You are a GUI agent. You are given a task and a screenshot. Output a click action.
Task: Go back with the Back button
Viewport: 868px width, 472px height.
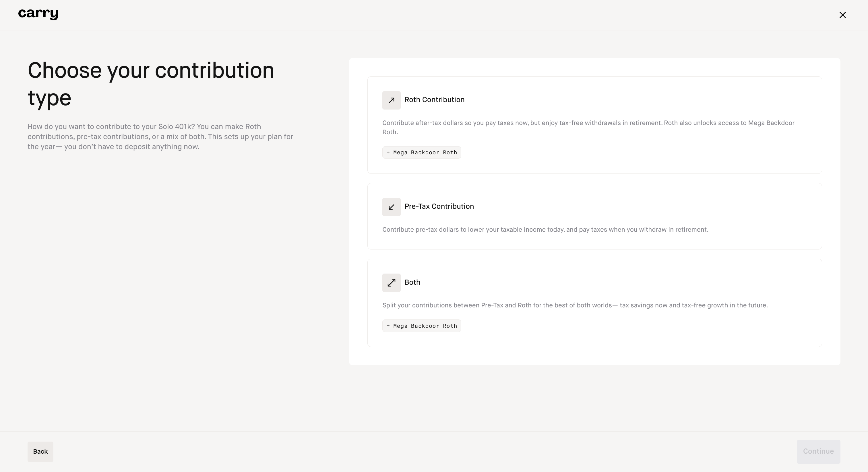click(x=40, y=451)
